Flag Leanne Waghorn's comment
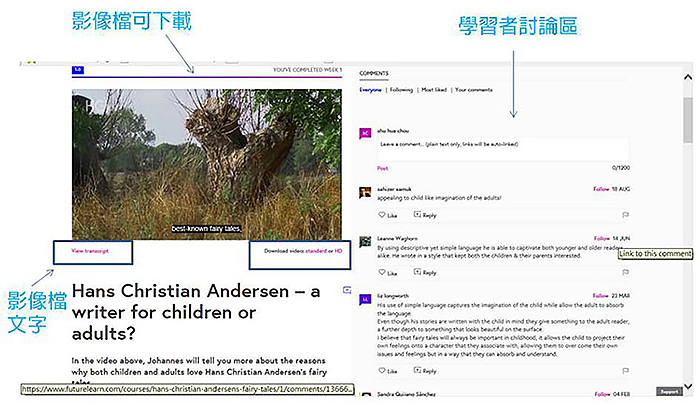Screen dimensions: 700x403 tap(625, 272)
